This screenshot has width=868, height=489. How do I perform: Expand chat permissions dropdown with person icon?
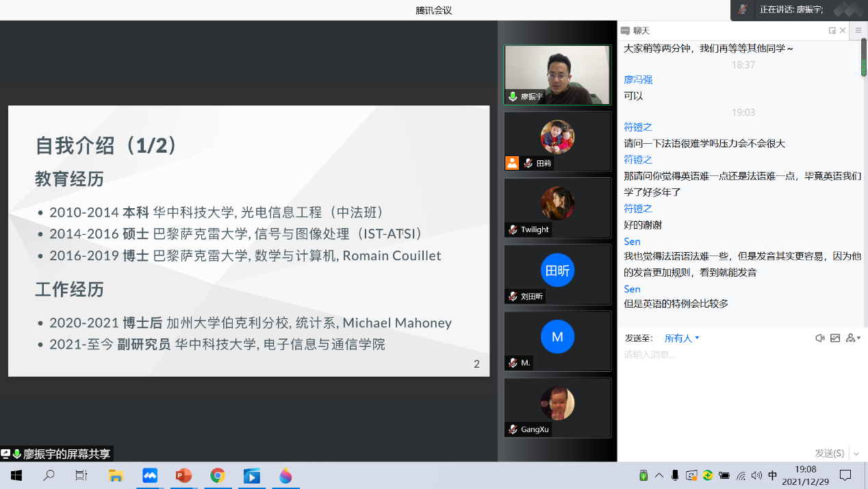[853, 338]
